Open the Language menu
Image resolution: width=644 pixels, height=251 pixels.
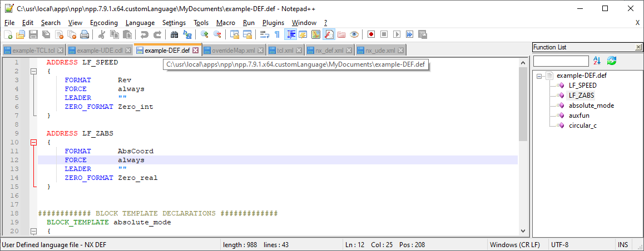pyautogui.click(x=140, y=23)
